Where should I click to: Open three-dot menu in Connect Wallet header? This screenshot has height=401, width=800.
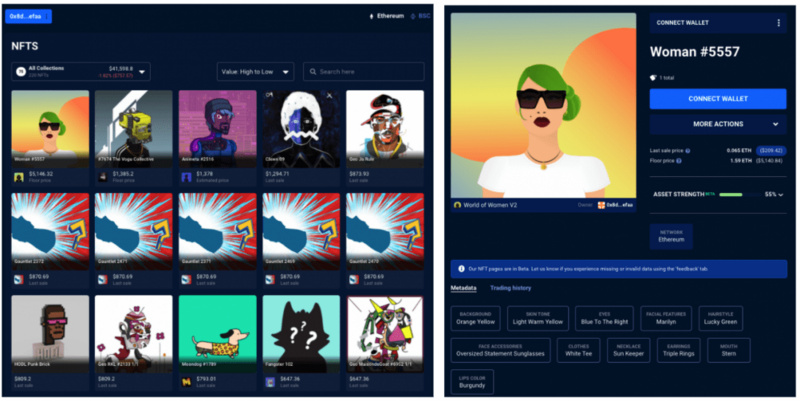[x=779, y=23]
